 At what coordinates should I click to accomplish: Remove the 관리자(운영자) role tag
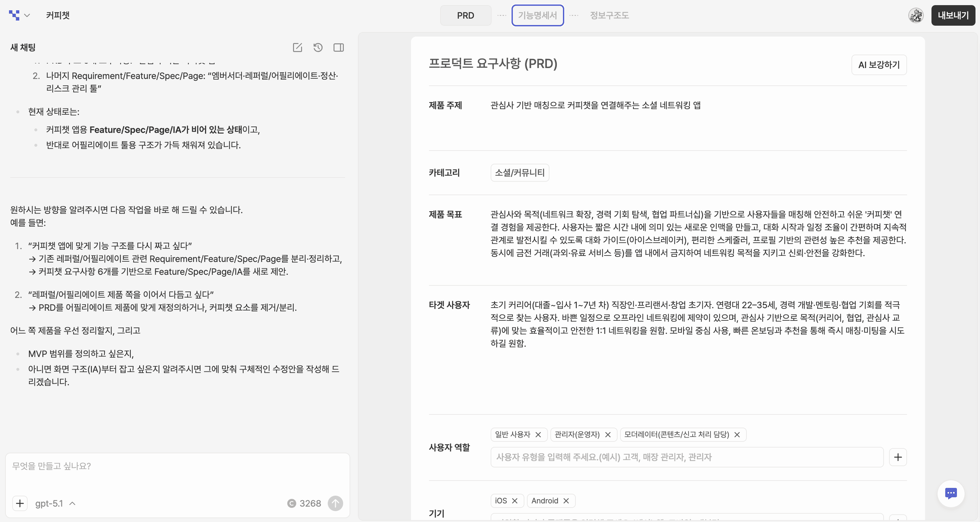tap(608, 435)
